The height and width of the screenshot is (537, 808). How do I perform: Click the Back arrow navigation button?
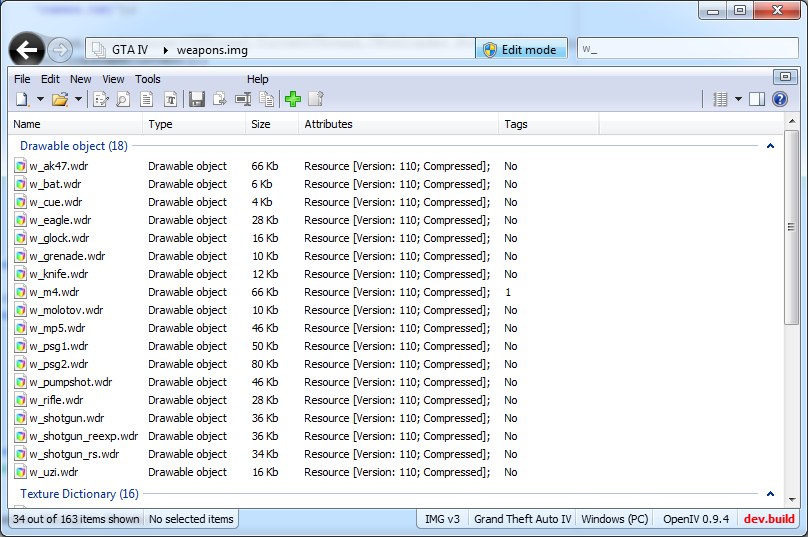point(27,49)
